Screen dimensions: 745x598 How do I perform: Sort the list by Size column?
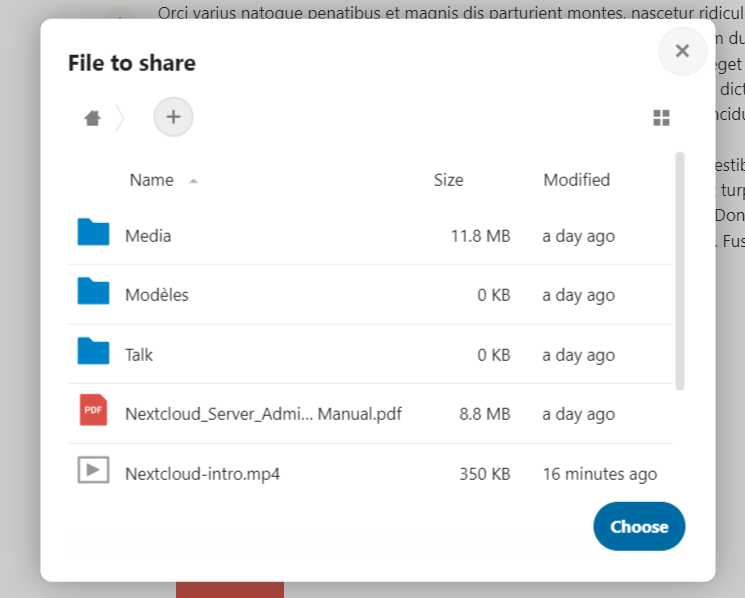448,180
